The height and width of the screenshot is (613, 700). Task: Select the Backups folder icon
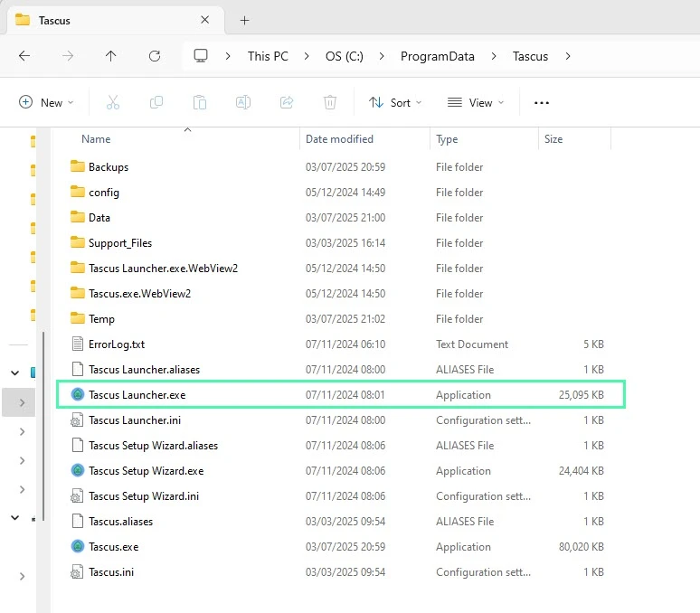pos(78,166)
